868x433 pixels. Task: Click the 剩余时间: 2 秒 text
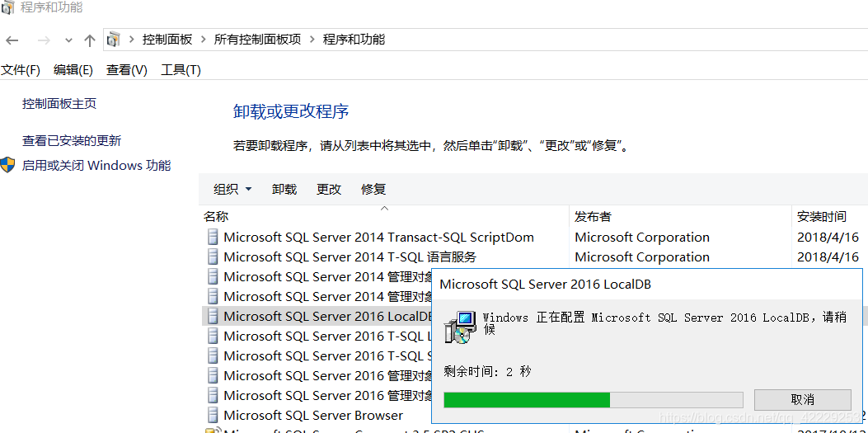point(487,371)
